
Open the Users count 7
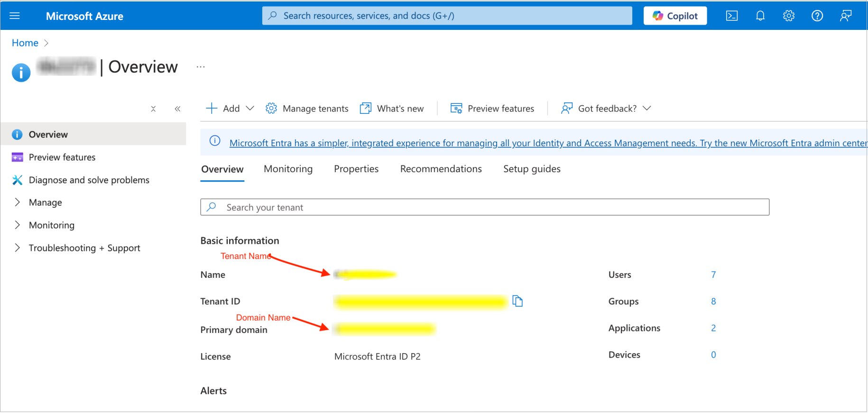click(713, 275)
